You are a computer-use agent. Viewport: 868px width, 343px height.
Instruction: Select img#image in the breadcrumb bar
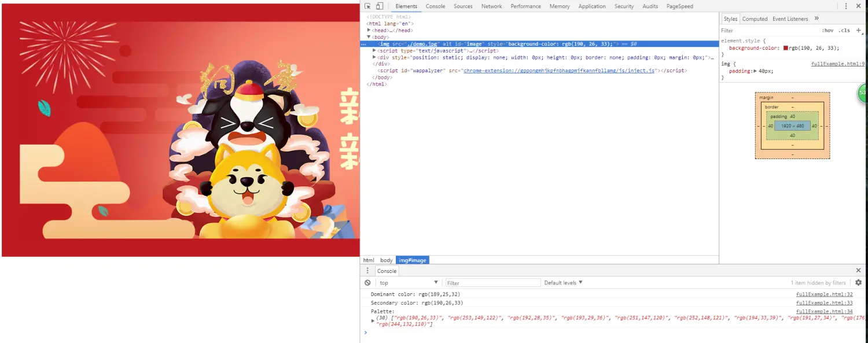[413, 260]
